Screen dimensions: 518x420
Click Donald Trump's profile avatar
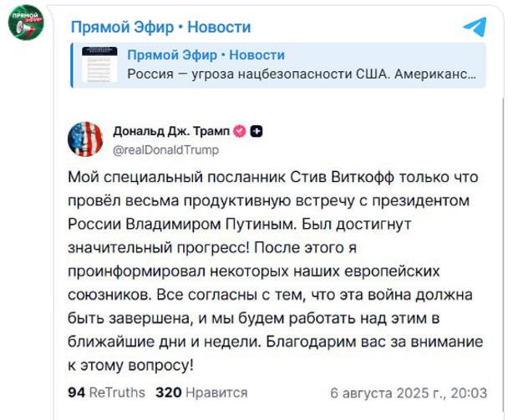point(84,139)
